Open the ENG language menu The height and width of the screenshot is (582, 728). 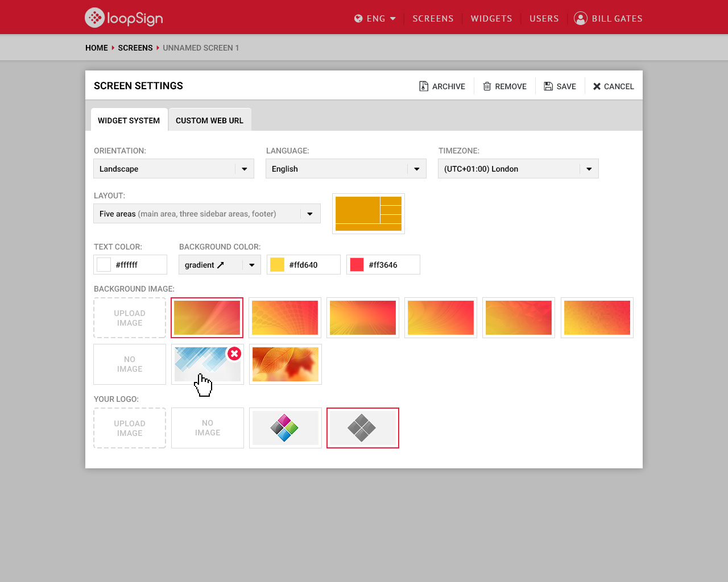click(x=375, y=18)
